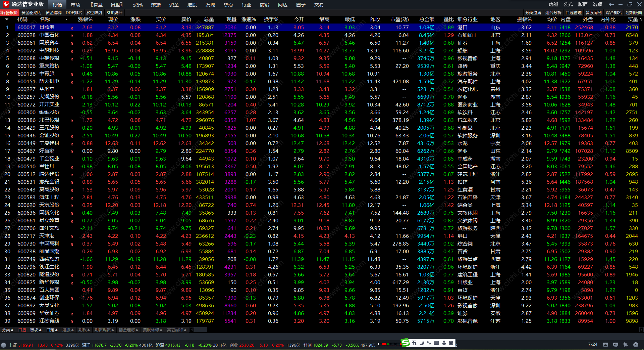This screenshot has width=644, height=350.
Task: Toggle the Sogou half-moon width mode
Action: (422, 343)
